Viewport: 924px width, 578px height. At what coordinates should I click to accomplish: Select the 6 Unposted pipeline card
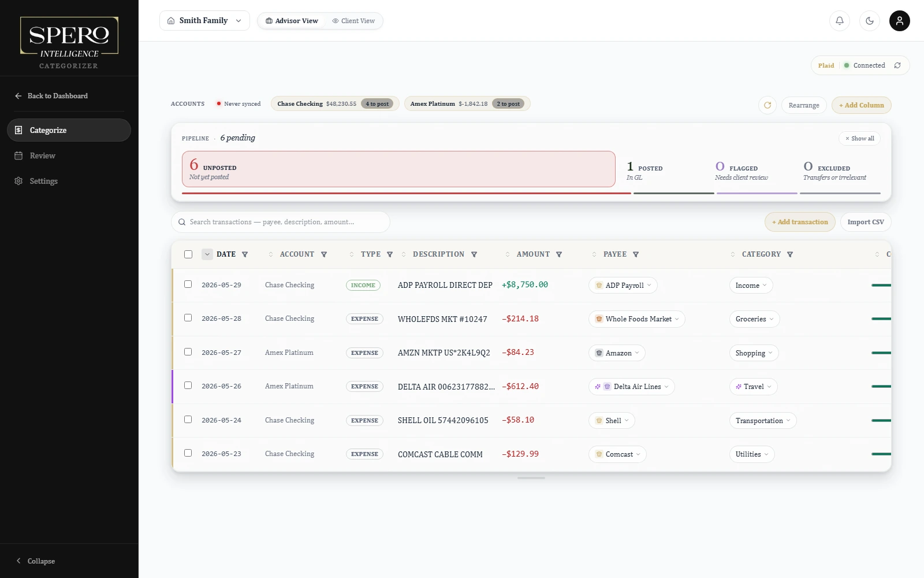pyautogui.click(x=398, y=169)
